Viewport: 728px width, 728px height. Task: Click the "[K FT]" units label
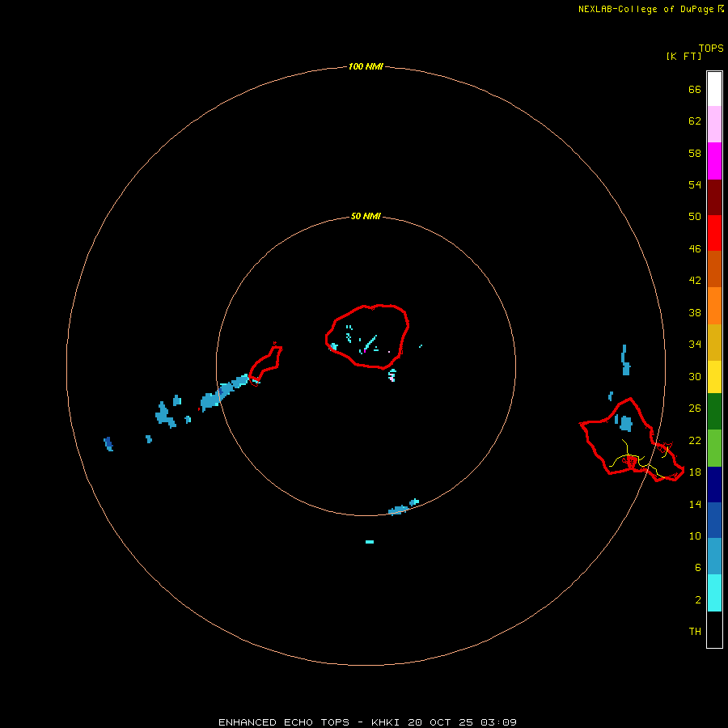point(684,56)
